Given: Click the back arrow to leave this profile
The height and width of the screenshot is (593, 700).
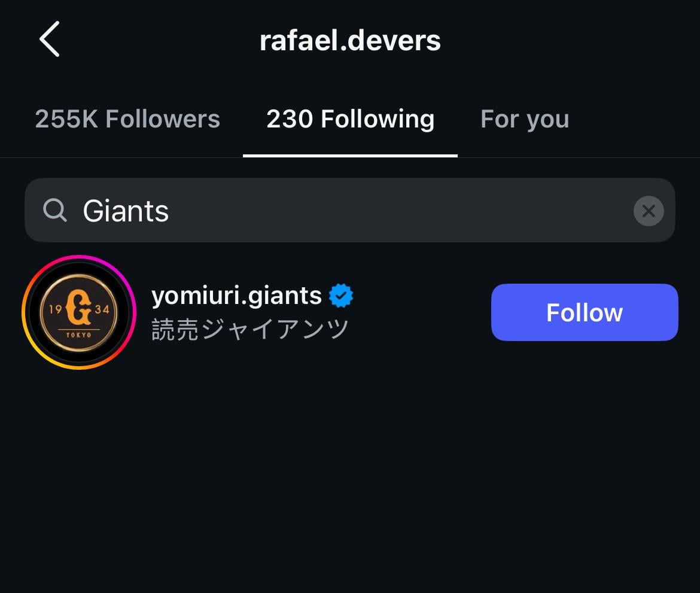Looking at the screenshot, I should [x=49, y=39].
